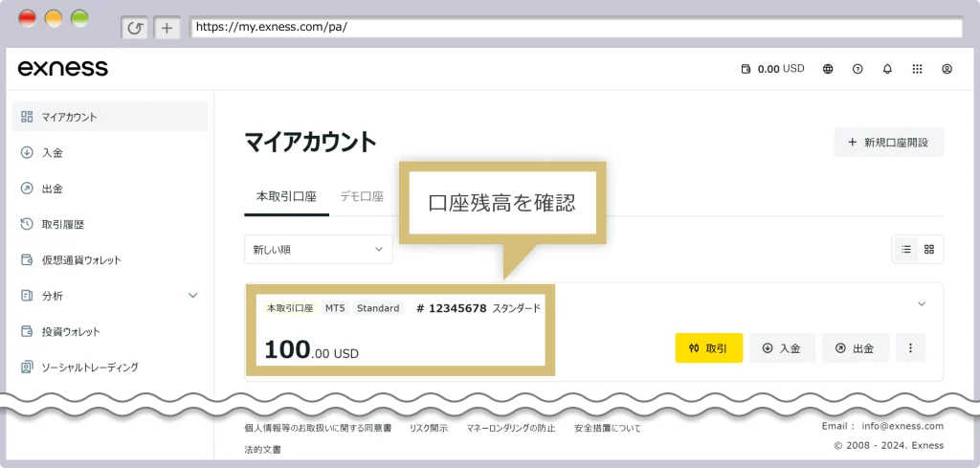The width and height of the screenshot is (980, 468).
Task: Open the 新しい順 sort dropdown
Action: click(318, 249)
